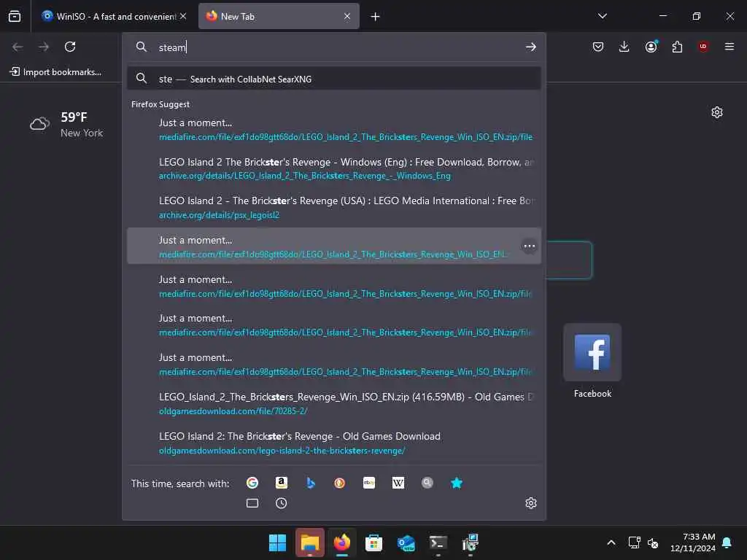Open the zip (416.59MB) Old Games suggestion
This screenshot has width=747, height=560.
[334, 404]
